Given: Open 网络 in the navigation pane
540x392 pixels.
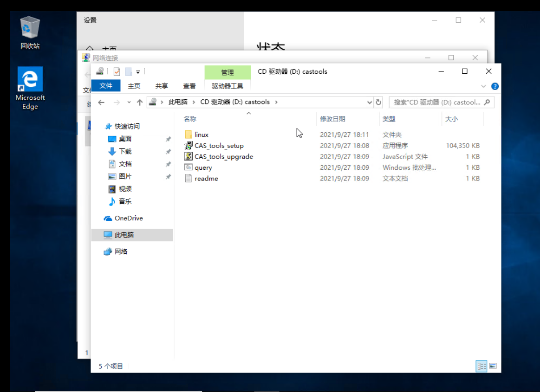Looking at the screenshot, I should pos(115,251).
